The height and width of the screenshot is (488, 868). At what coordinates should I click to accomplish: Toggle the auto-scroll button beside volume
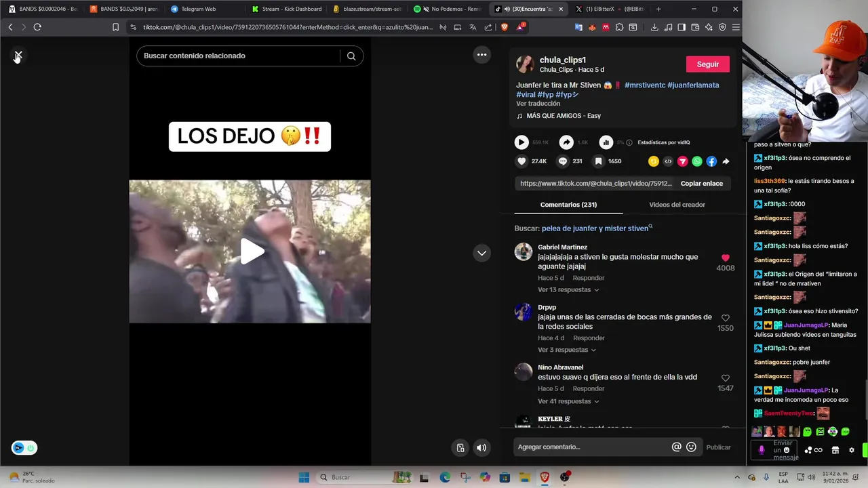(460, 447)
